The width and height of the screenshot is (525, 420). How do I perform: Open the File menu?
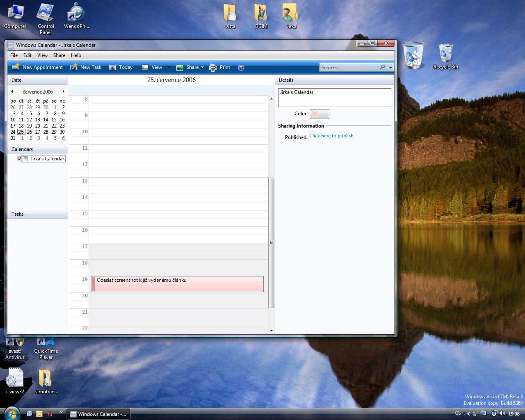14,55
